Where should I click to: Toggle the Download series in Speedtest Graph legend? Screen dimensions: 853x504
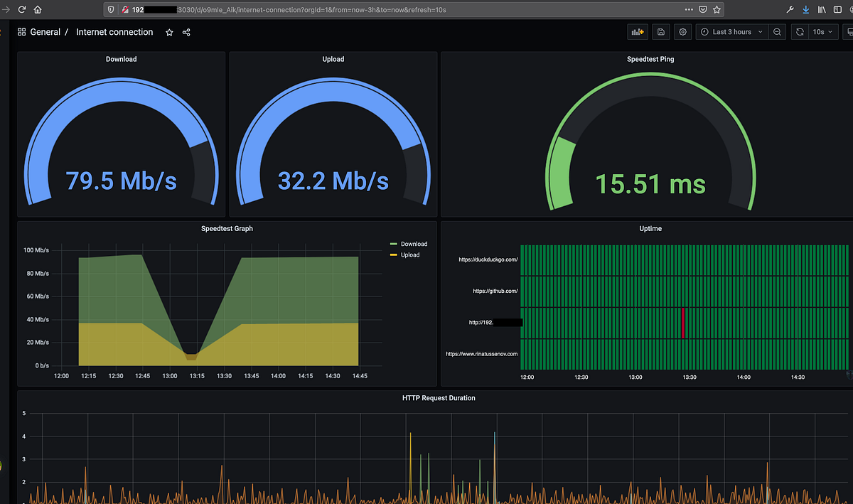(413, 243)
